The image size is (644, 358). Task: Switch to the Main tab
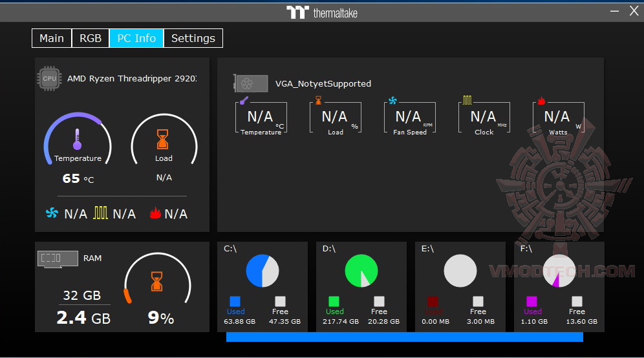[52, 38]
